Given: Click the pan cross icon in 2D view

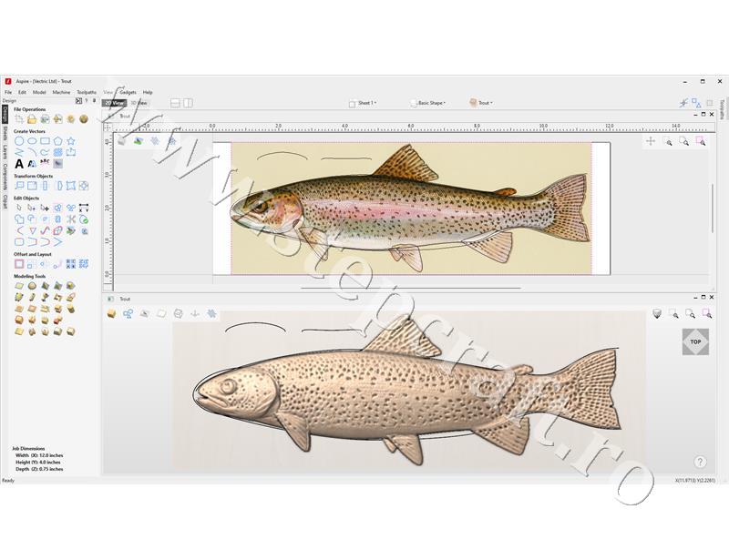Looking at the screenshot, I should click(651, 141).
